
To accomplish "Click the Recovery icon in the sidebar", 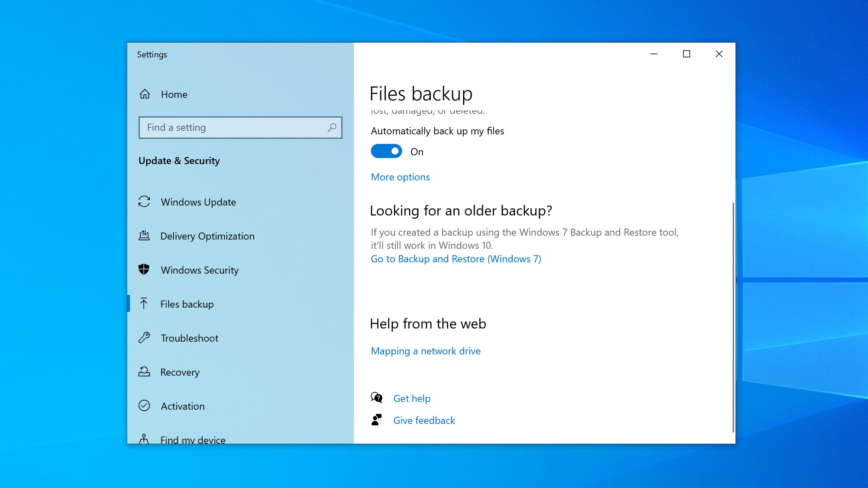I will click(145, 372).
